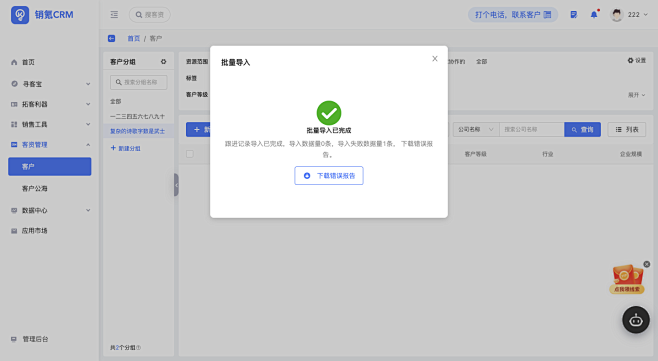Image resolution: width=658 pixels, height=361 pixels.
Task: Click the panel collapse handle arrow
Action: (176, 185)
